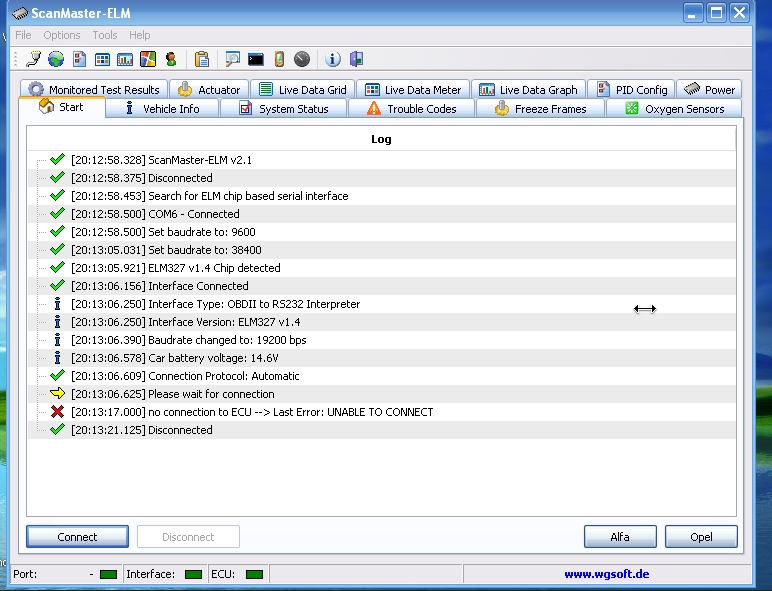This screenshot has height=591, width=772.
Task: Open the Live Data Graph tab
Action: pyautogui.click(x=528, y=89)
